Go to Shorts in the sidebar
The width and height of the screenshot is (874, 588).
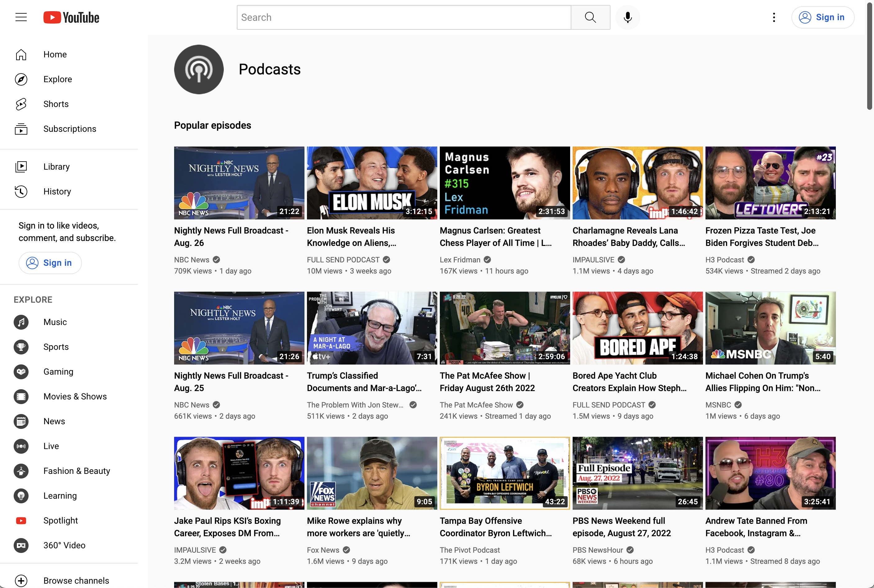69,104
